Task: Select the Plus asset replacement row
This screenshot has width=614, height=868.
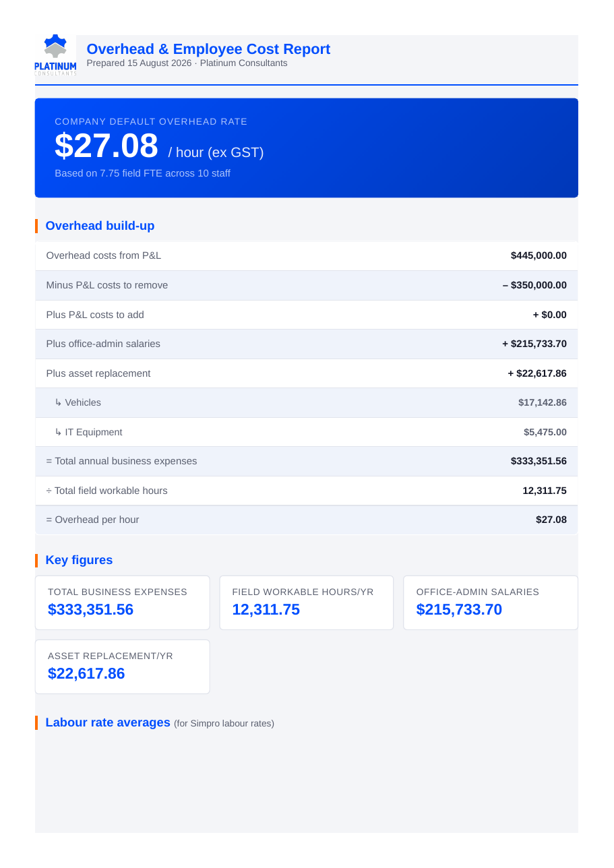Action: pyautogui.click(x=307, y=373)
